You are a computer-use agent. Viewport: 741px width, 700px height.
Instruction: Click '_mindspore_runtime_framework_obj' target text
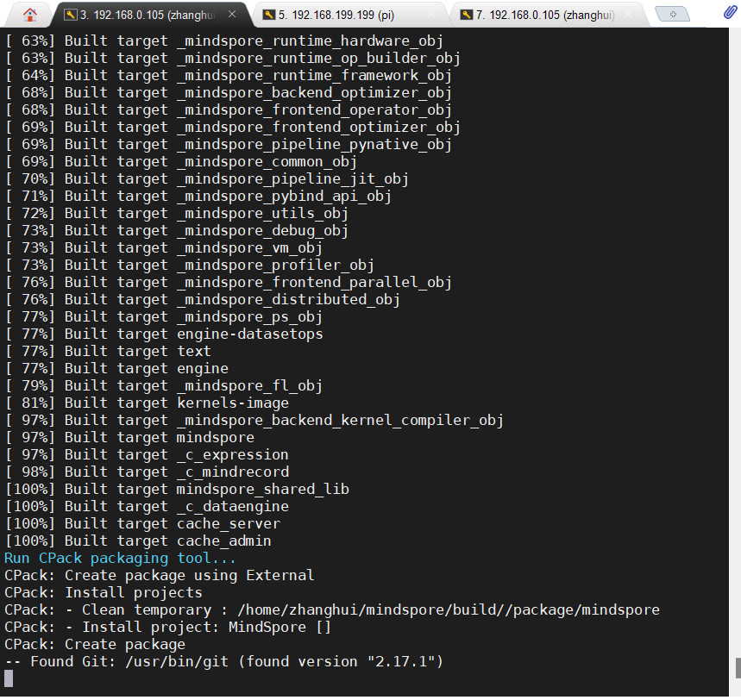[x=315, y=76]
